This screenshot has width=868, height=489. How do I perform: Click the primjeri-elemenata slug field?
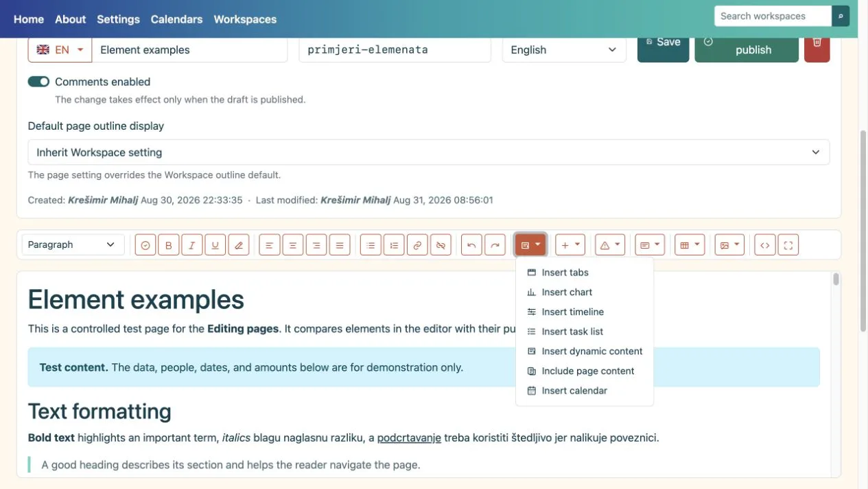395,49
